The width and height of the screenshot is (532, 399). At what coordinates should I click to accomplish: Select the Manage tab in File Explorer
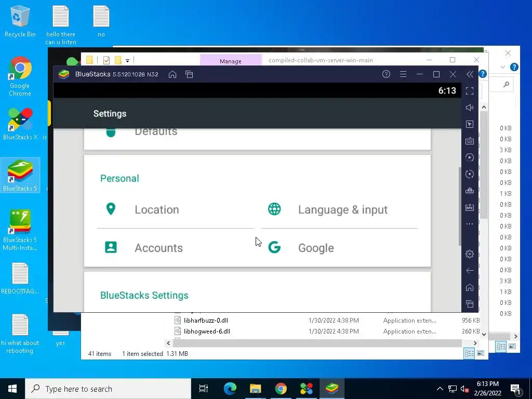pyautogui.click(x=230, y=60)
